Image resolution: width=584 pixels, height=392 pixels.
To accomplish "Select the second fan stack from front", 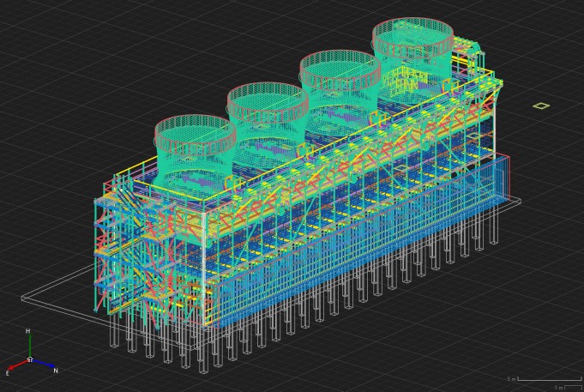I will 268,103.
